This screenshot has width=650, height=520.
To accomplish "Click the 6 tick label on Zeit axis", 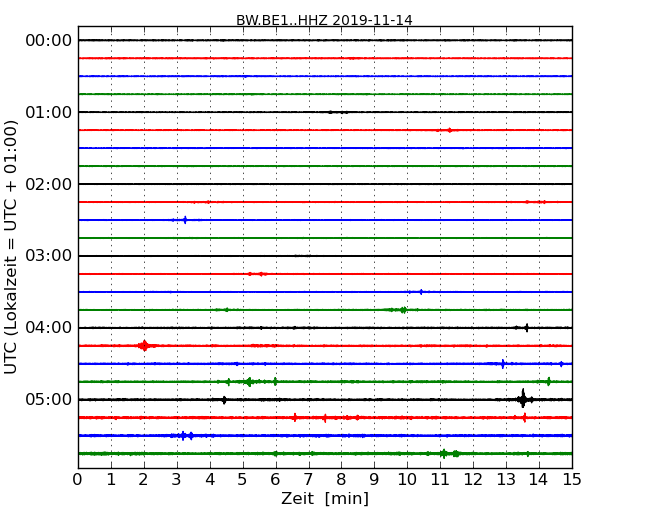I will coord(275,480).
